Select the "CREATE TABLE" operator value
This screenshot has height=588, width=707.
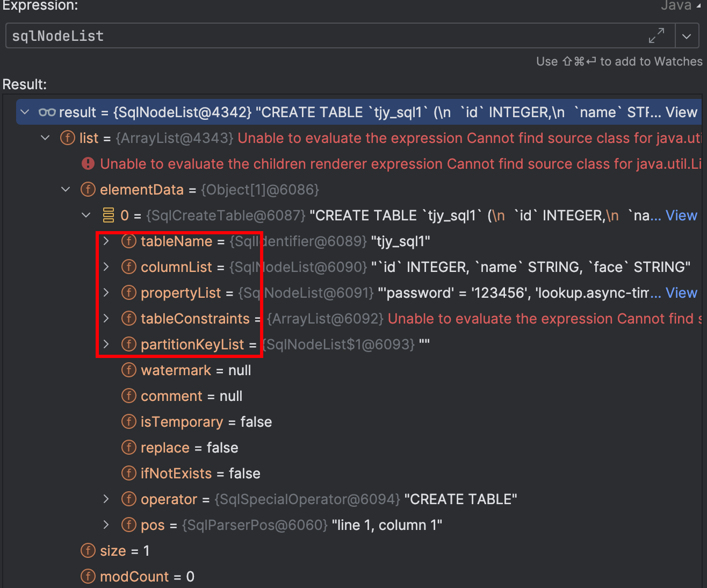tap(460, 499)
